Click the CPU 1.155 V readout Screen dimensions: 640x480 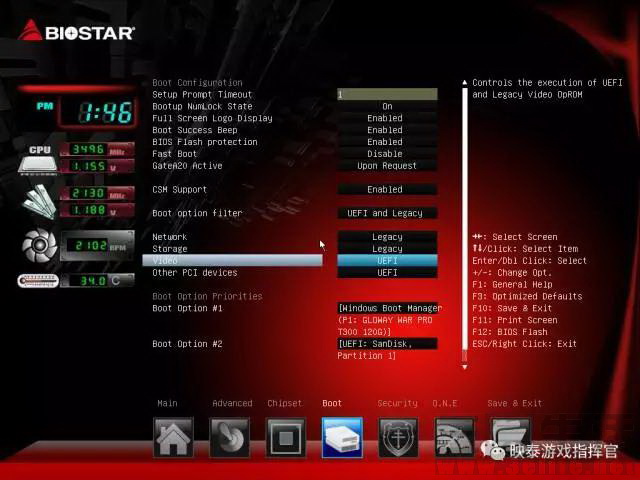tap(97, 166)
